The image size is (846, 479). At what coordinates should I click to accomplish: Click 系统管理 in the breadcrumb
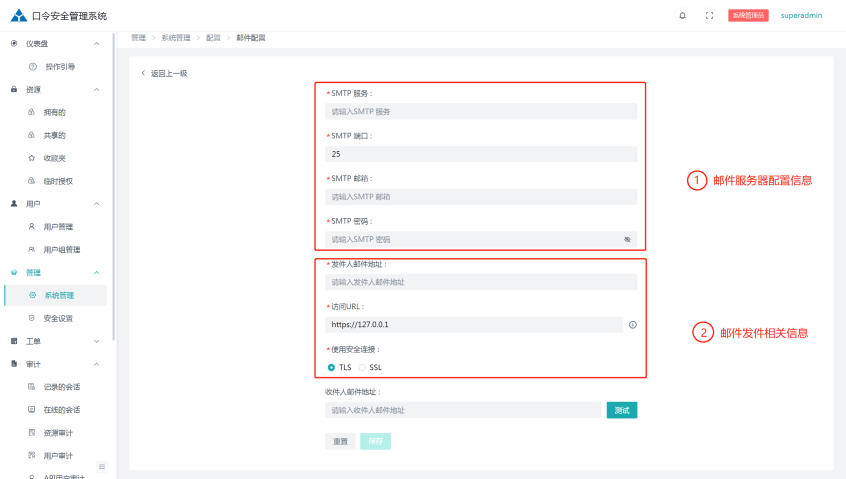point(175,37)
